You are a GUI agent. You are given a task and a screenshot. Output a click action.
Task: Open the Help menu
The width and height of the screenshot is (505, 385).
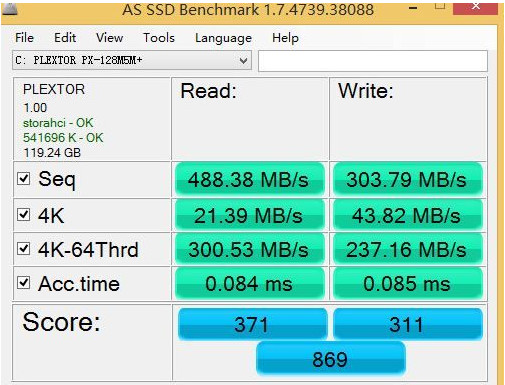pos(285,38)
